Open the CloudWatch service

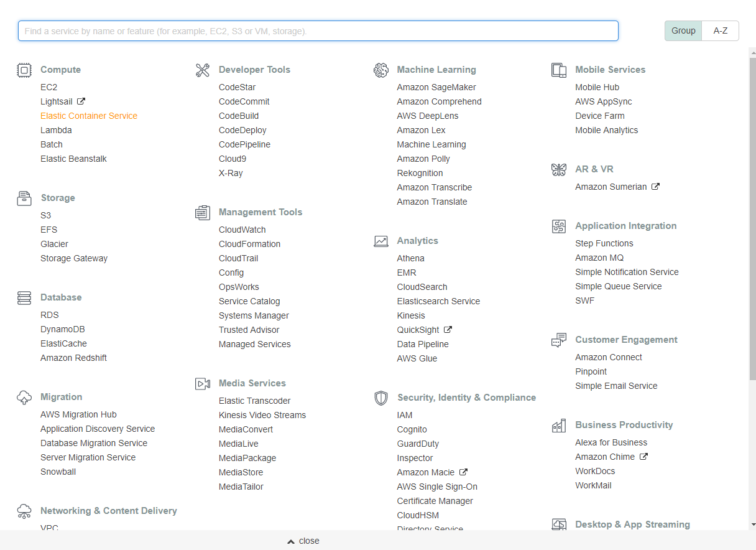(x=242, y=230)
